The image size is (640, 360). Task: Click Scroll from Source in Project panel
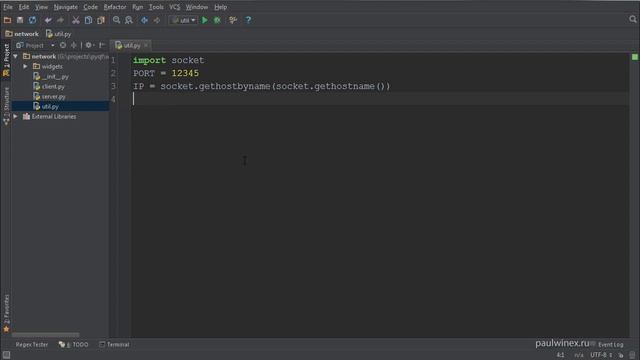[x=63, y=45]
